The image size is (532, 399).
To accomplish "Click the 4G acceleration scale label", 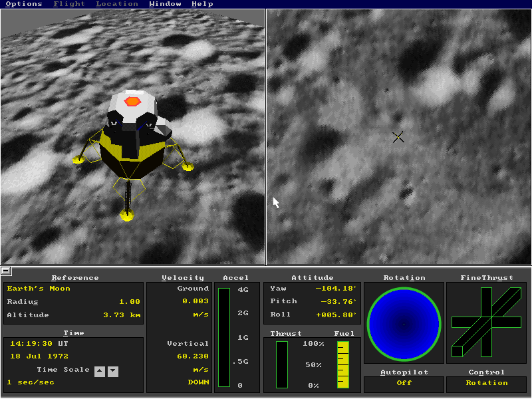I will pos(243,290).
